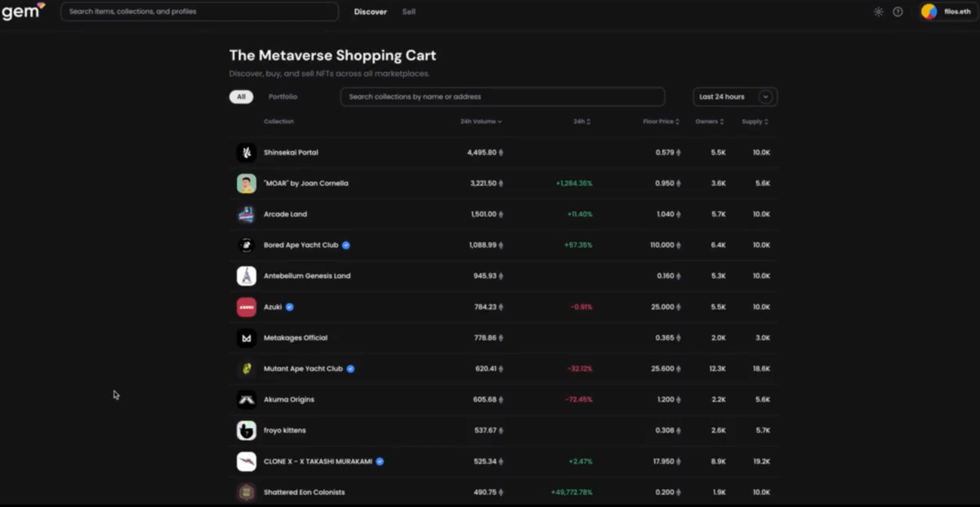Click the Bored Ape Yacht Club logo
Viewport: 980px width, 507px height.
click(x=247, y=245)
